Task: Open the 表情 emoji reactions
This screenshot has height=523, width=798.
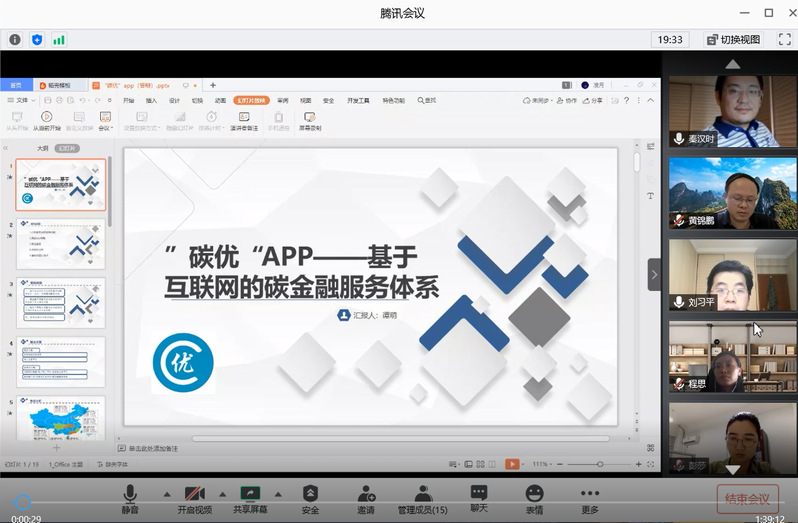Action: point(535,496)
